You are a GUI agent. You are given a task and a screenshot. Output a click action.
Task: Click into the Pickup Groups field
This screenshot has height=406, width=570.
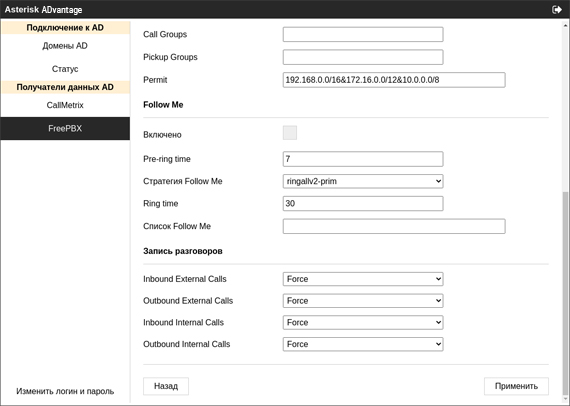(363, 57)
